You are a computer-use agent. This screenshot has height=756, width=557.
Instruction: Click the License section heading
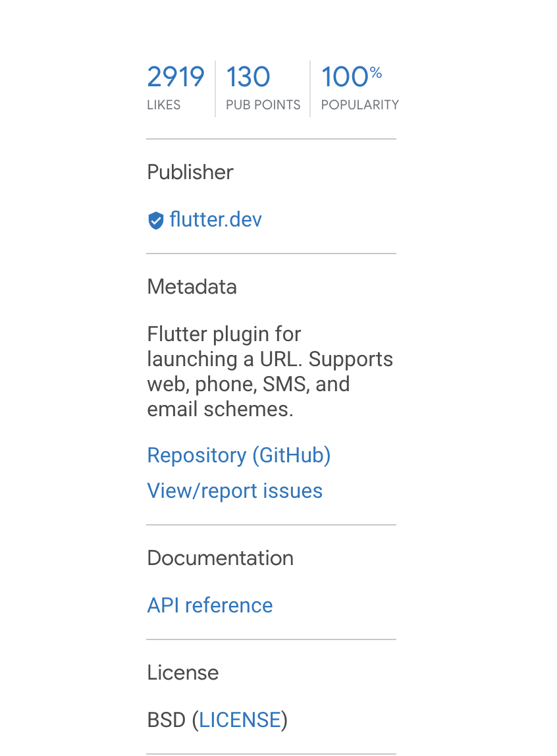point(182,672)
